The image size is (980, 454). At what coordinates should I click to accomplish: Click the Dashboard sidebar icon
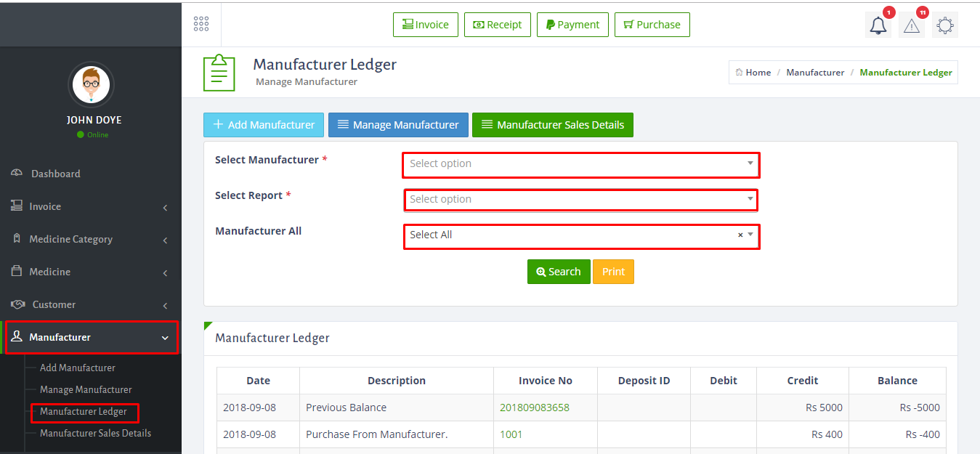click(17, 174)
